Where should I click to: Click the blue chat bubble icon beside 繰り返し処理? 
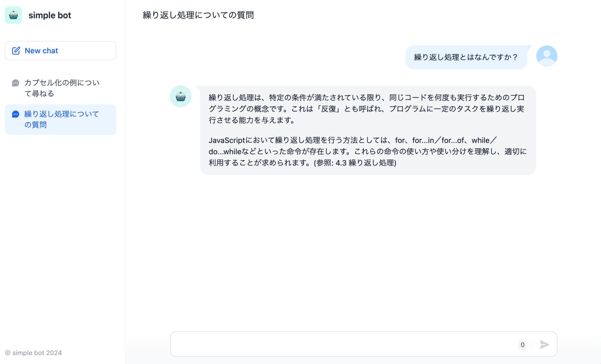[15, 114]
